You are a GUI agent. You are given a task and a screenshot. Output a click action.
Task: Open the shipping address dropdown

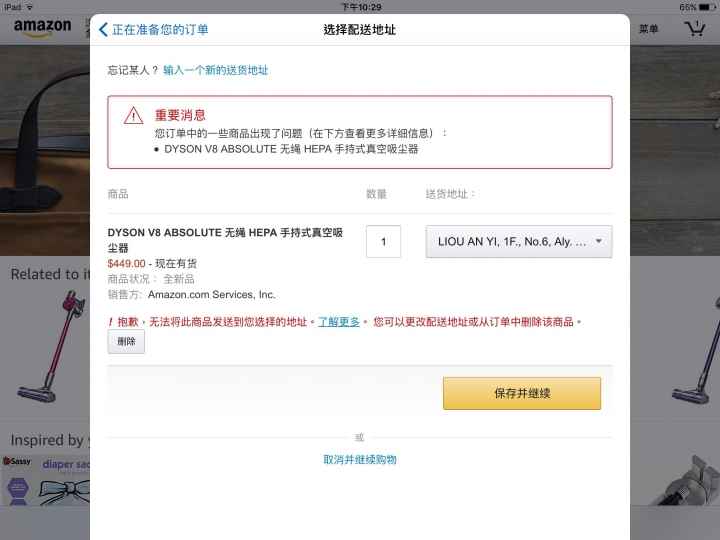519,242
